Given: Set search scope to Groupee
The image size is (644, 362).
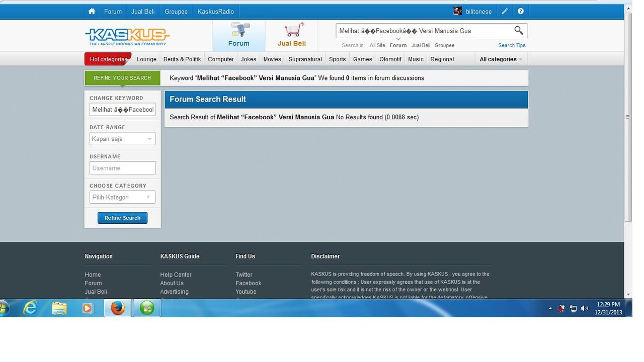Looking at the screenshot, I should (x=444, y=45).
